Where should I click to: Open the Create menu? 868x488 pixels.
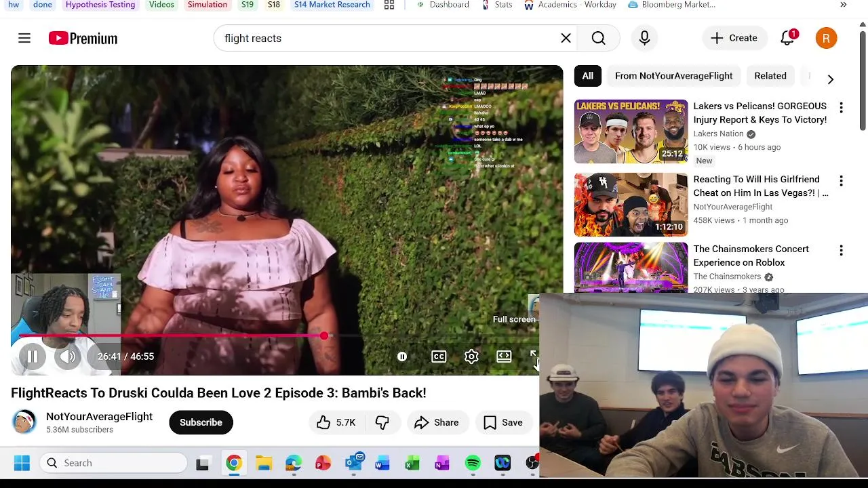[734, 39]
